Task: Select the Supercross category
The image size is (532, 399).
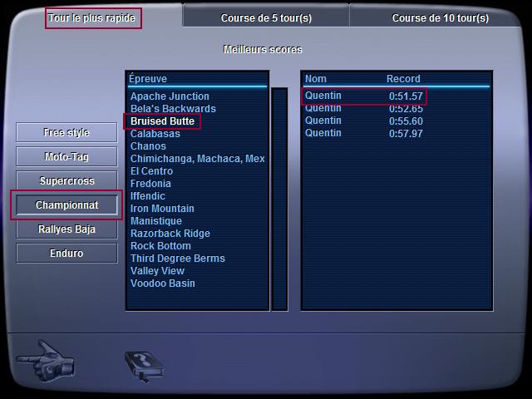Action: coord(66,181)
